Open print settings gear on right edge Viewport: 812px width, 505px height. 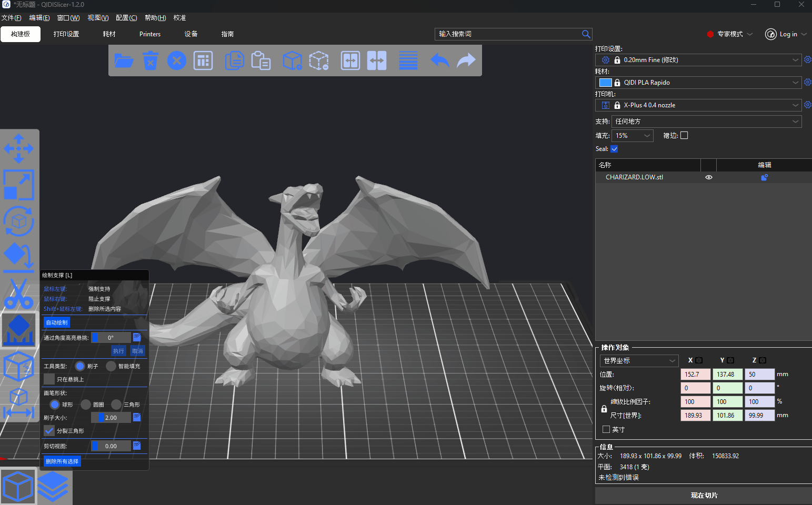click(808, 59)
